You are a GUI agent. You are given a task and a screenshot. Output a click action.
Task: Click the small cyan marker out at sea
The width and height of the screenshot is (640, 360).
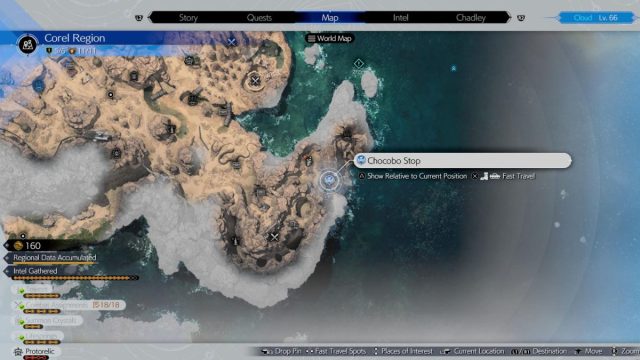(x=453, y=69)
